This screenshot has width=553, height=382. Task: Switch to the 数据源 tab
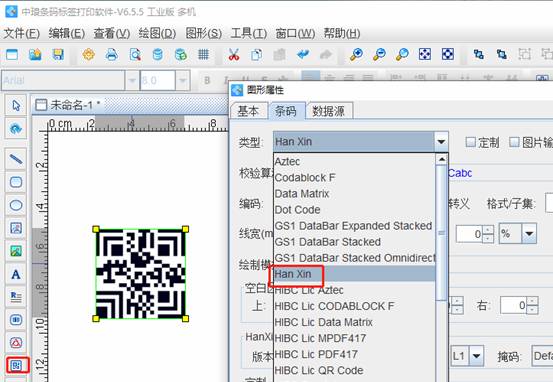coord(329,111)
